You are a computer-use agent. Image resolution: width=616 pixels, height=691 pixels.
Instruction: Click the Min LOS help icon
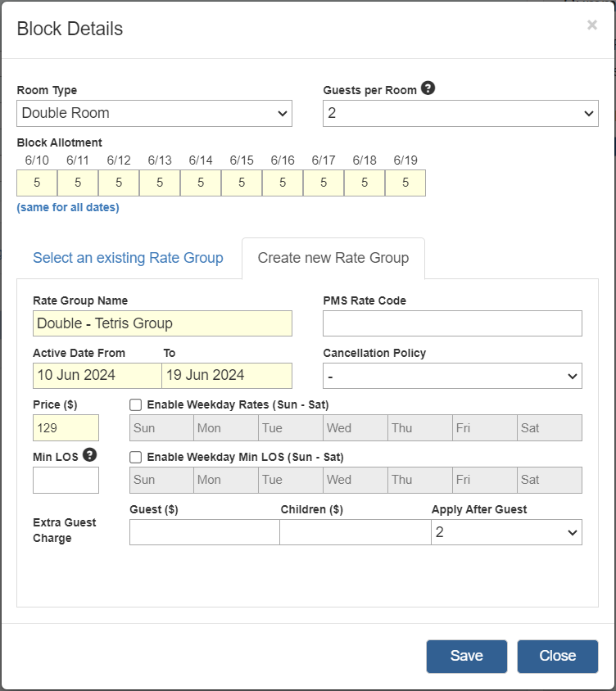tap(89, 454)
